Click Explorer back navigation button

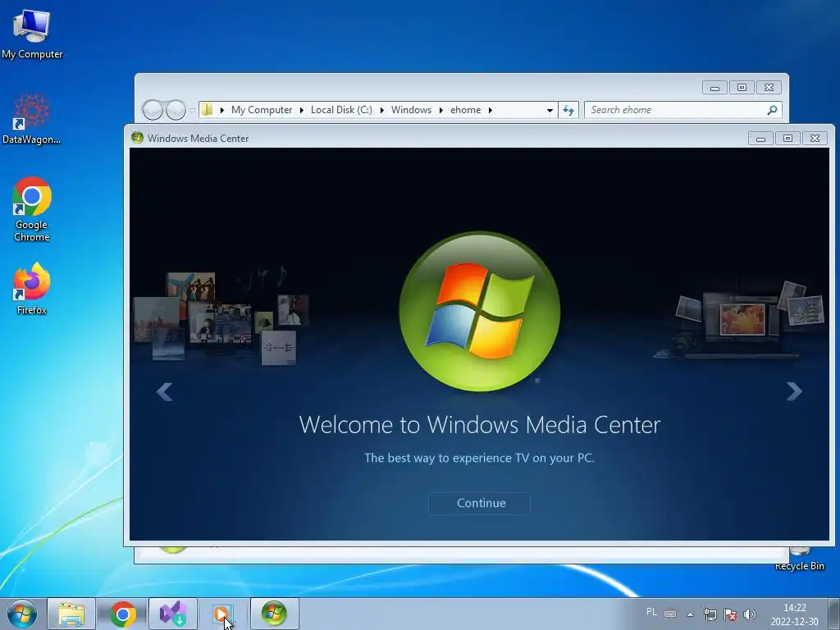tap(152, 110)
